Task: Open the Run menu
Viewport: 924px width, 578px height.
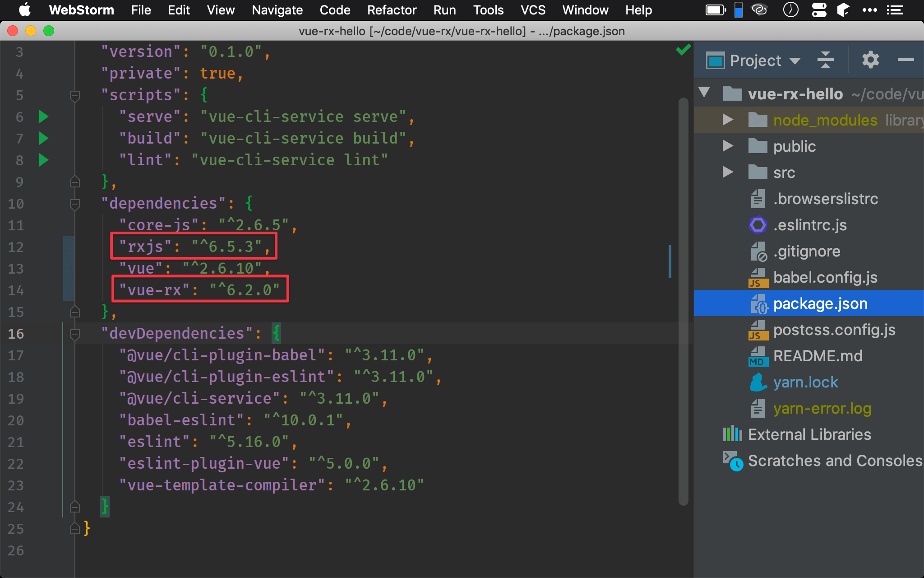Action: tap(444, 9)
